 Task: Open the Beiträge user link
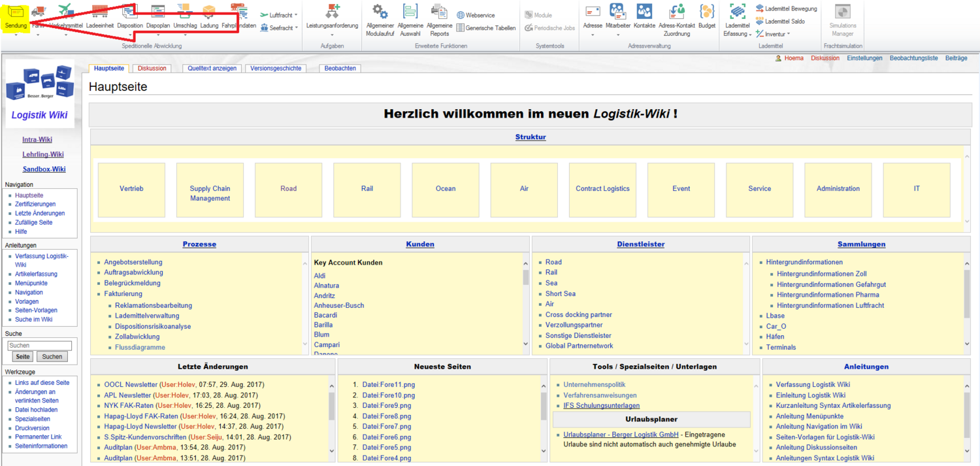click(x=956, y=58)
